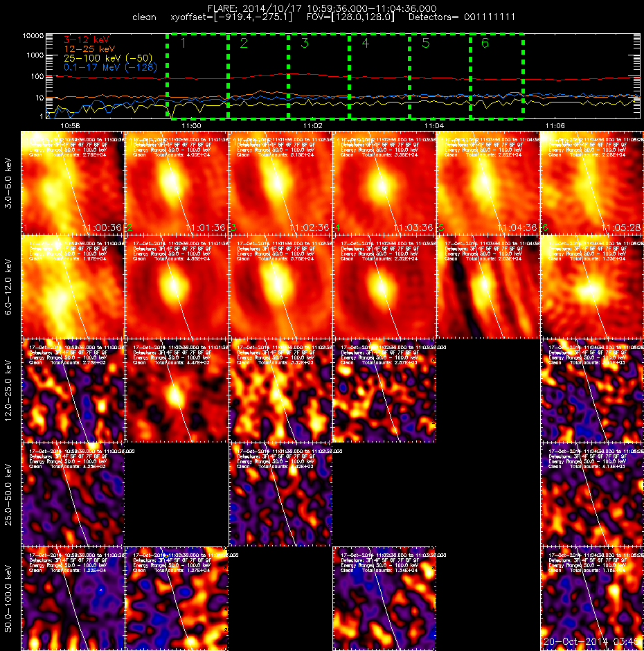This screenshot has height=651, width=644.
Task: Click the 11:06 time axis label
Action: click(x=555, y=125)
